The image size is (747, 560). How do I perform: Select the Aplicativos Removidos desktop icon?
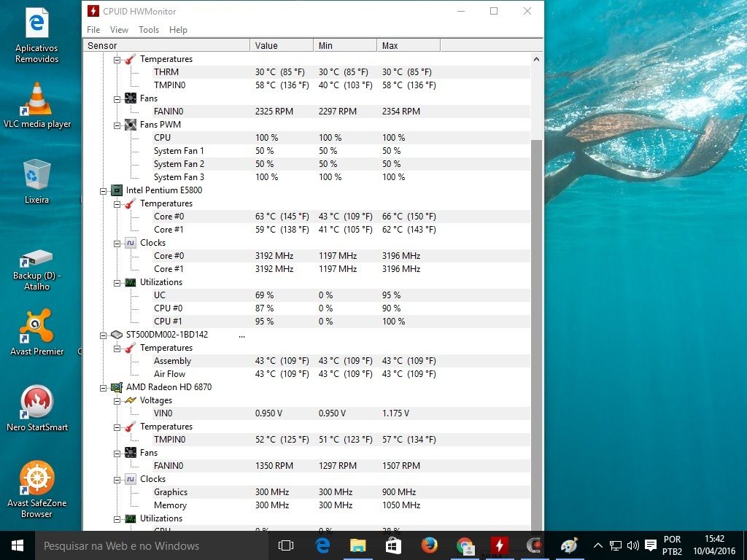tap(36, 36)
